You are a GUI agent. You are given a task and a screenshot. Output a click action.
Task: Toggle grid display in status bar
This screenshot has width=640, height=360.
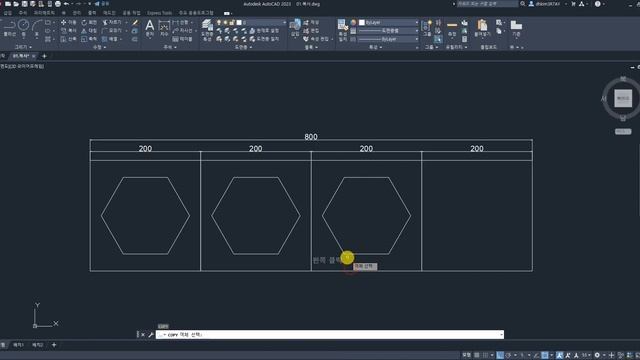click(476, 355)
